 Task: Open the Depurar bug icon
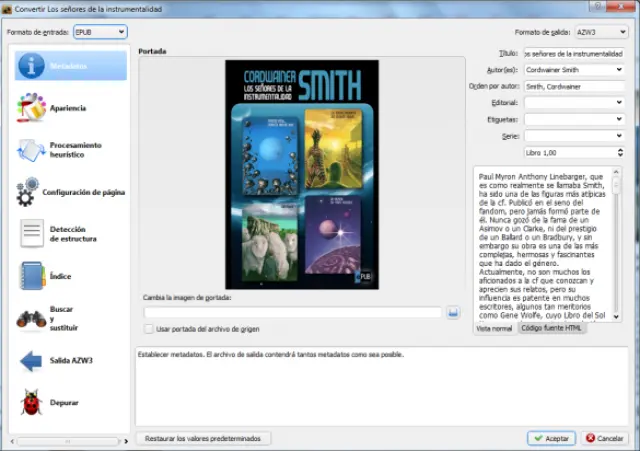[31, 402]
